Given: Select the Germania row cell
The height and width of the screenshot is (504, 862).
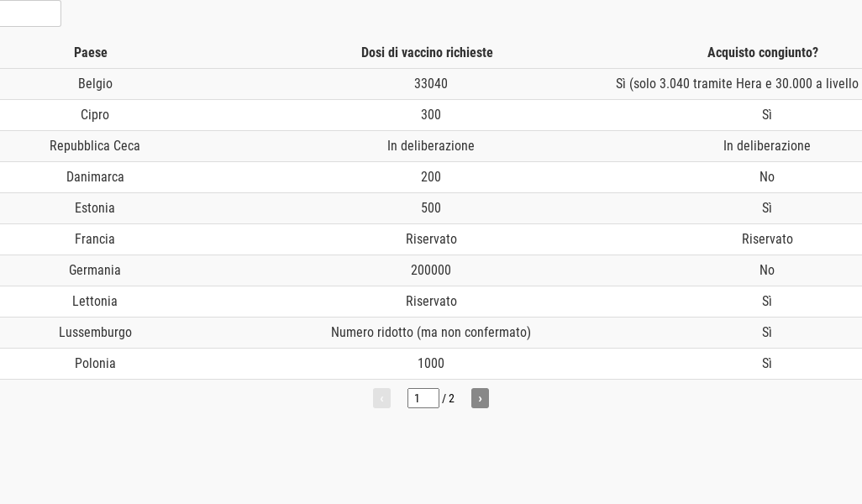Looking at the screenshot, I should [95, 270].
